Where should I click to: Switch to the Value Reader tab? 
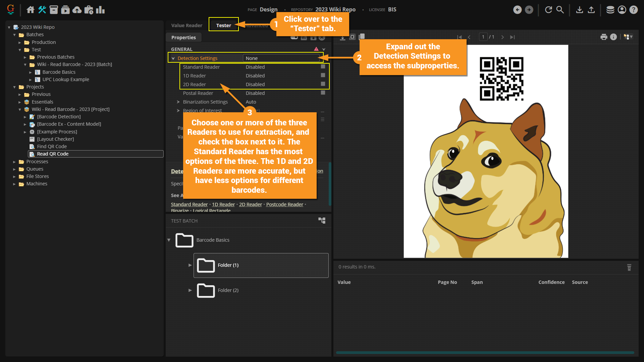click(186, 25)
